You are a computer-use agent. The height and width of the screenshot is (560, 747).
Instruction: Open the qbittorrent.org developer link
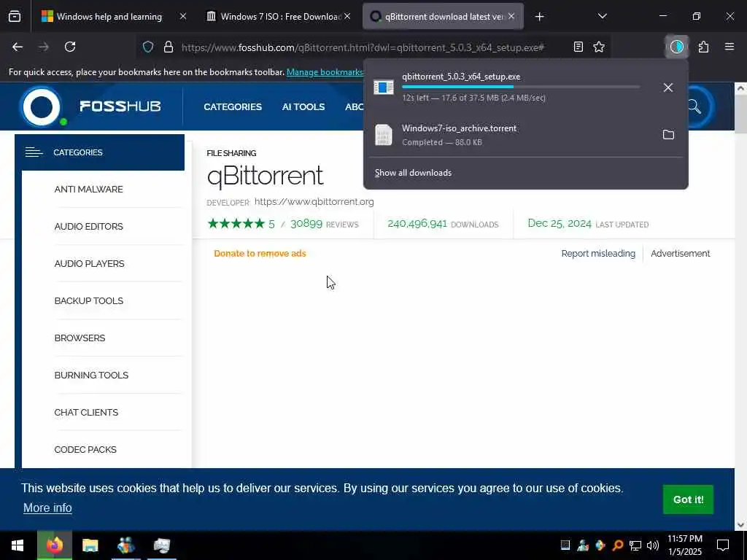pyautogui.click(x=314, y=201)
